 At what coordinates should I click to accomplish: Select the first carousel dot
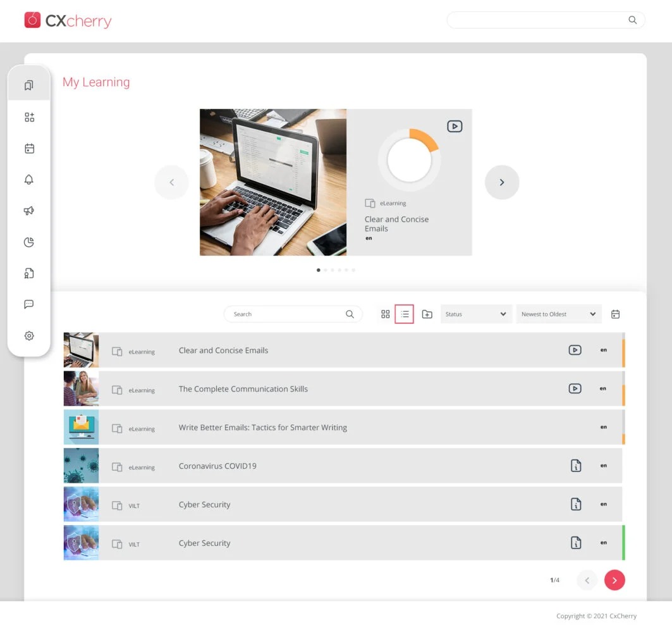point(319,270)
